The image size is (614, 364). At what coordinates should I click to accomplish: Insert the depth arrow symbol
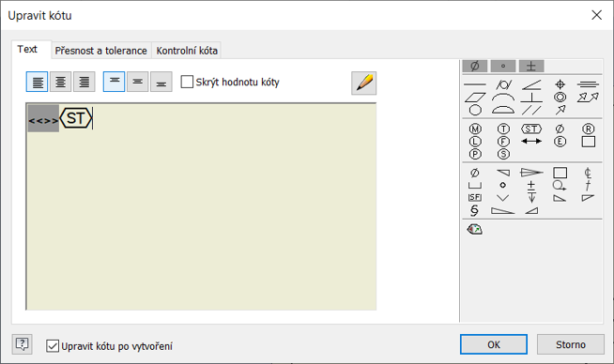click(x=531, y=198)
